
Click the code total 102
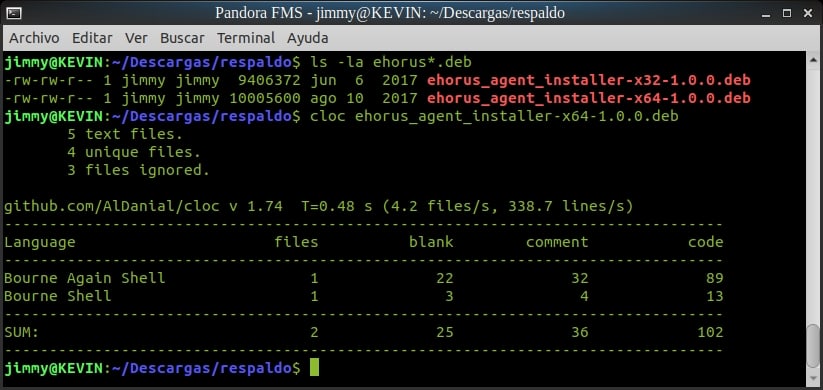click(710, 332)
